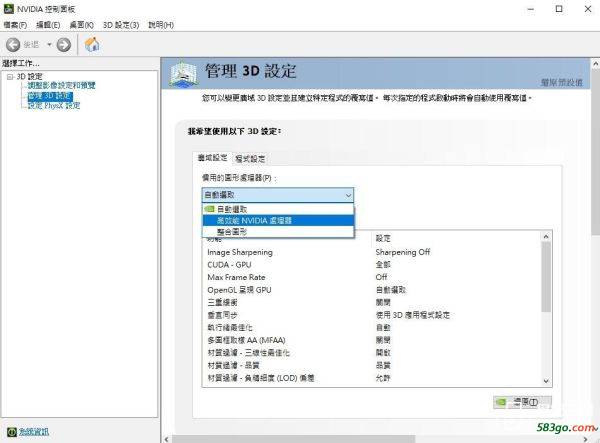
Task: Close the NVIDIA control panel window
Action: tap(588, 9)
